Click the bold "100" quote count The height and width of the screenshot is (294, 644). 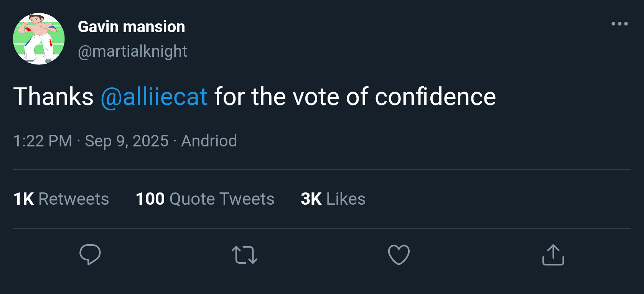(x=150, y=199)
